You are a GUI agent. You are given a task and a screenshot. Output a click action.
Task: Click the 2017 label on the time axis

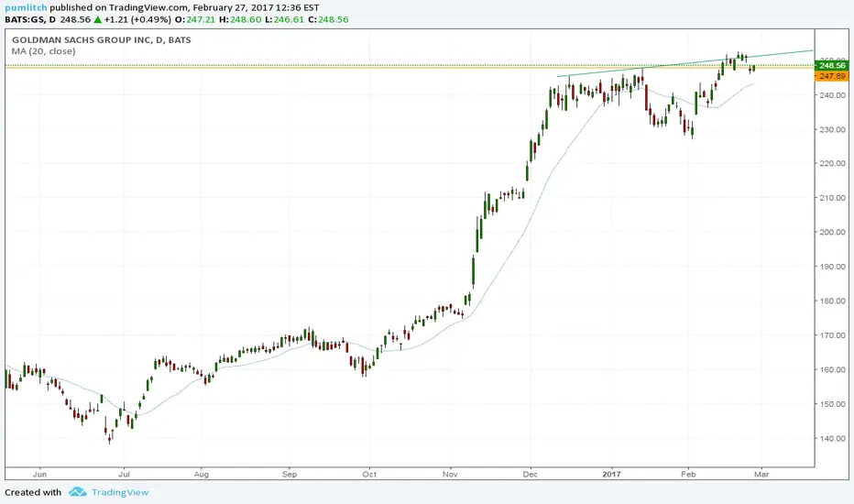tap(611, 474)
